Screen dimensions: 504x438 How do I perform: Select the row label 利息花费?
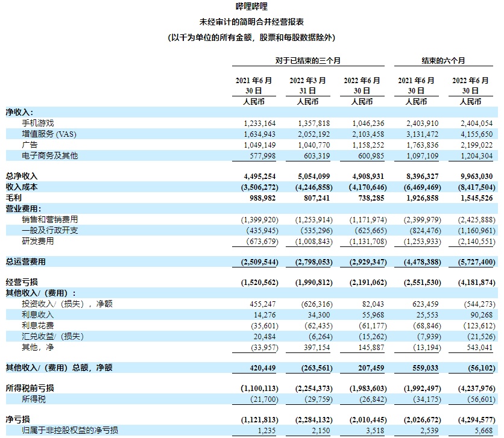[38, 325]
